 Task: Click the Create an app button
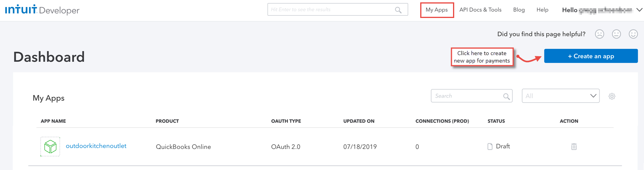[x=591, y=56]
